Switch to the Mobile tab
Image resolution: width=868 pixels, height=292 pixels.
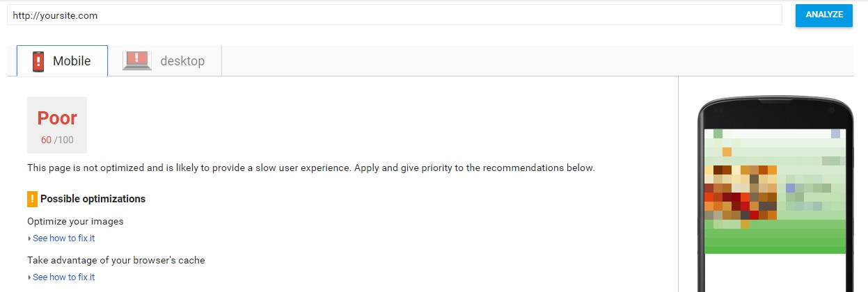(63, 61)
